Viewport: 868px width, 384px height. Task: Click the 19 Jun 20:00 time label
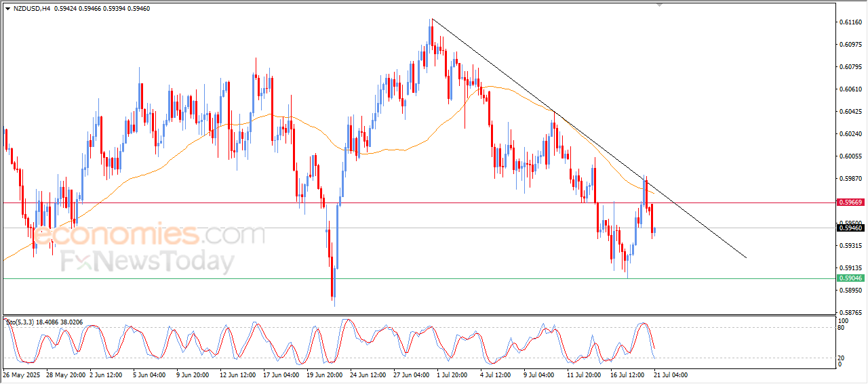pyautogui.click(x=323, y=375)
